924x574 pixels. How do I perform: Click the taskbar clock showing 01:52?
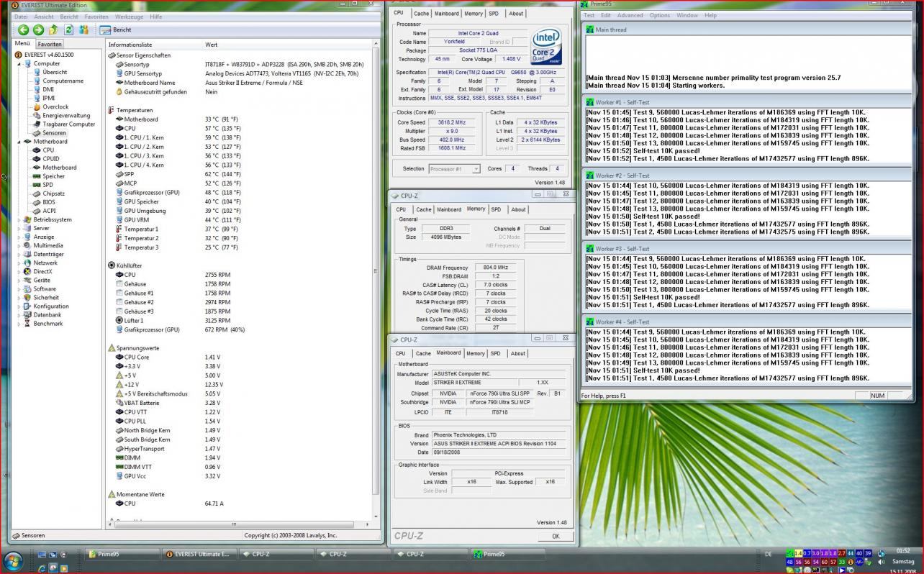pyautogui.click(x=902, y=551)
